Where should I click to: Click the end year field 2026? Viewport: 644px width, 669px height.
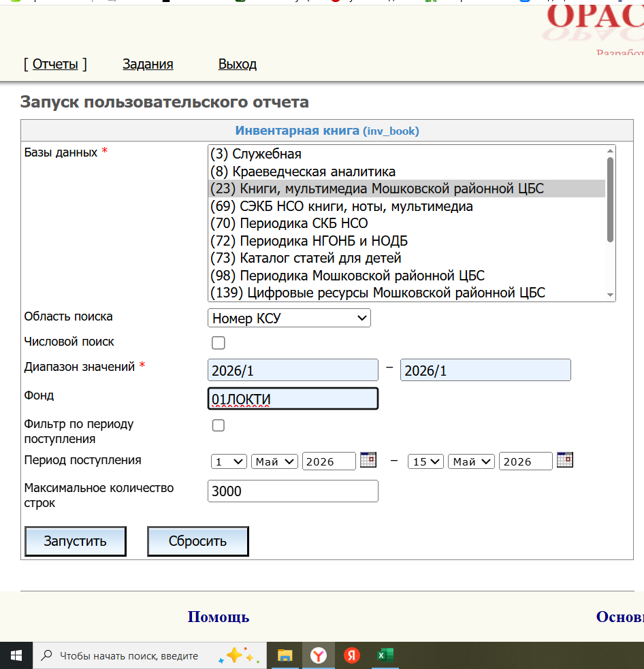pos(526,461)
